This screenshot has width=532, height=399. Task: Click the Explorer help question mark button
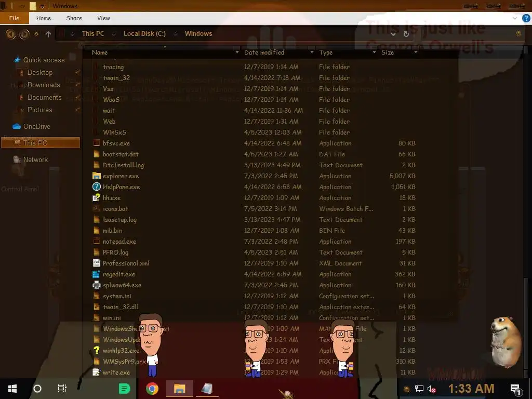pyautogui.click(x=526, y=18)
